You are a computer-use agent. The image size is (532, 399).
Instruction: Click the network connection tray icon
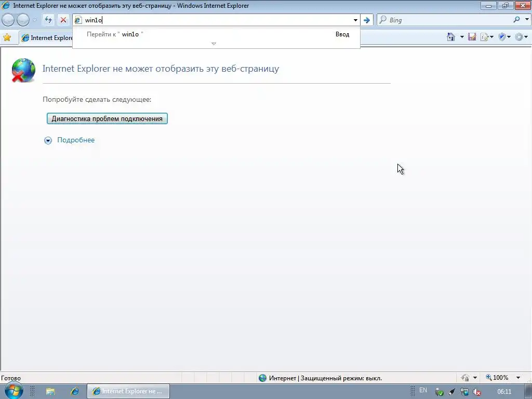point(464,392)
